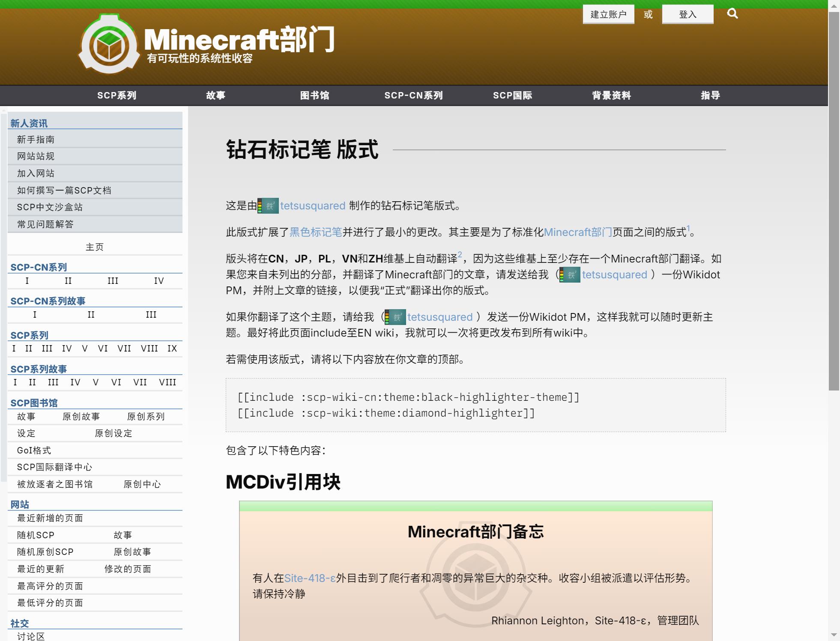The width and height of the screenshot is (840, 641).
Task: Click the page vertical scrollbar thumb
Action: 834,201
